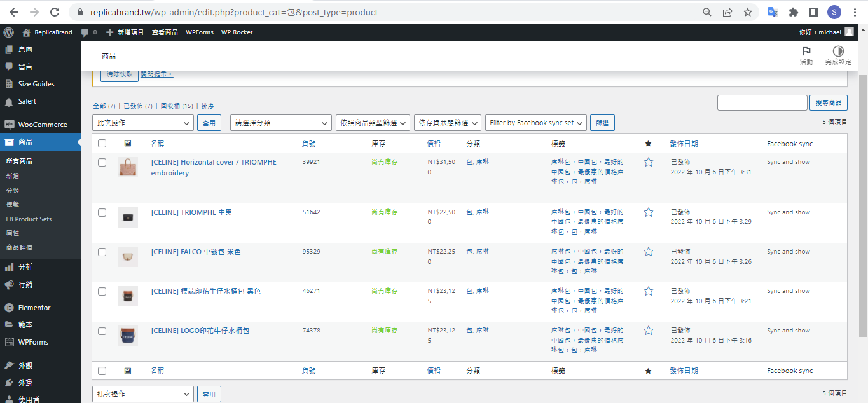
Task: Open Size Guides sidebar menu
Action: pos(41,84)
